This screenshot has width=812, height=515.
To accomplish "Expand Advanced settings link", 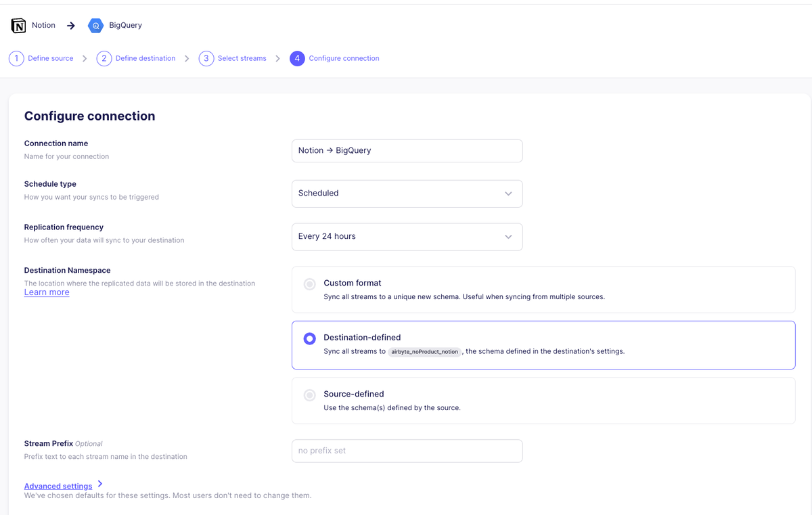I will pyautogui.click(x=58, y=486).
